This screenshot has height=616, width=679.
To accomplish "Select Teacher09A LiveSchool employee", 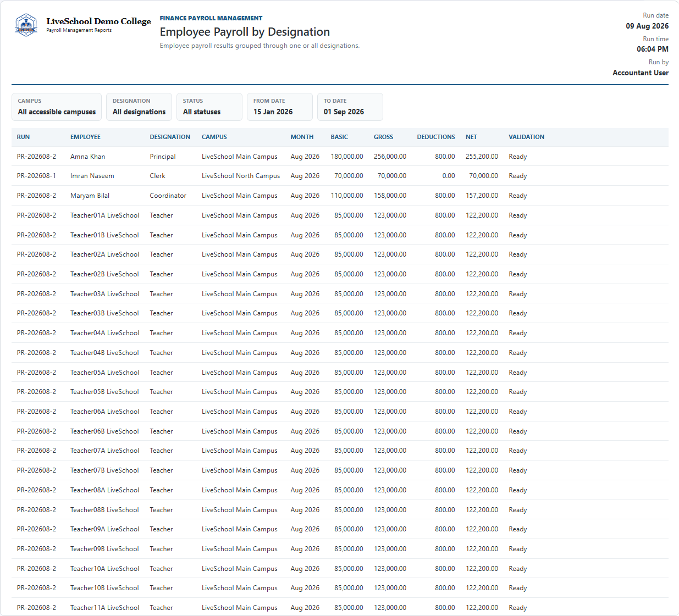I will point(104,529).
